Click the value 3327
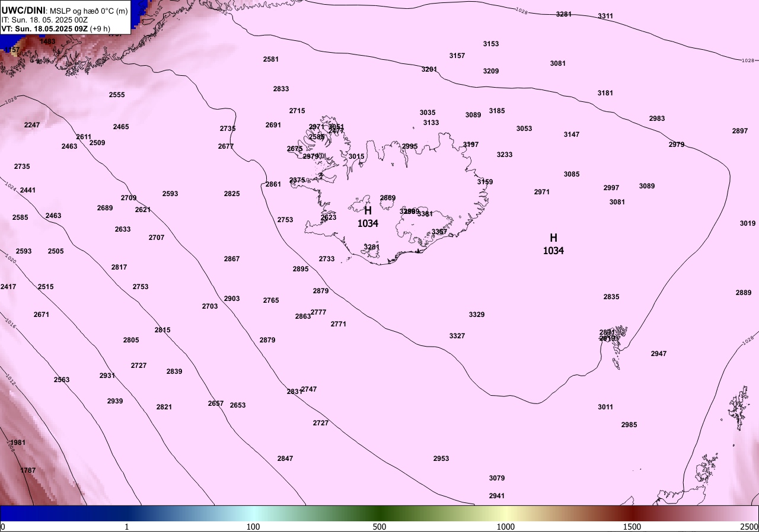 (x=457, y=336)
